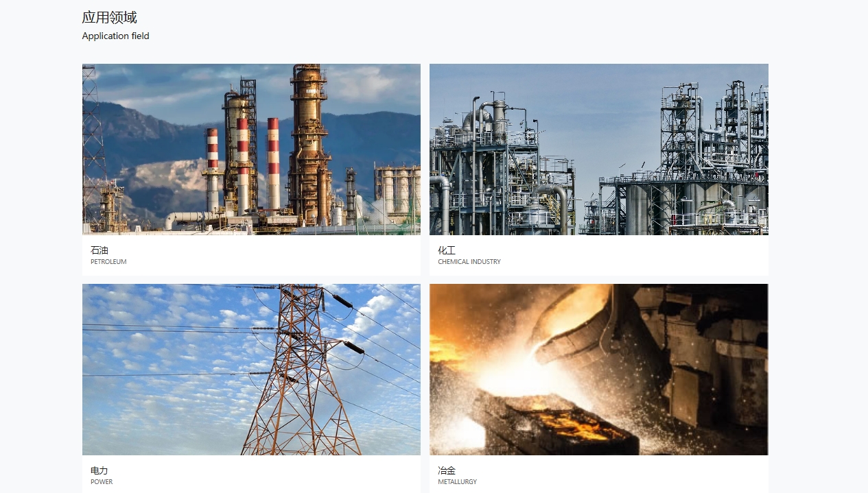Click the steel pylon in Power photo
868x493 pixels.
[302, 370]
